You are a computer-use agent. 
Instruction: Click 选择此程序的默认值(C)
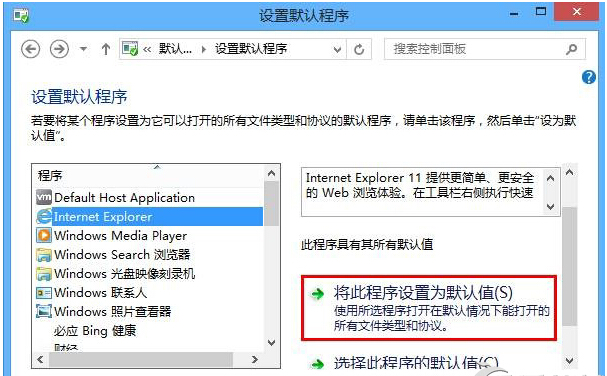[x=416, y=362]
